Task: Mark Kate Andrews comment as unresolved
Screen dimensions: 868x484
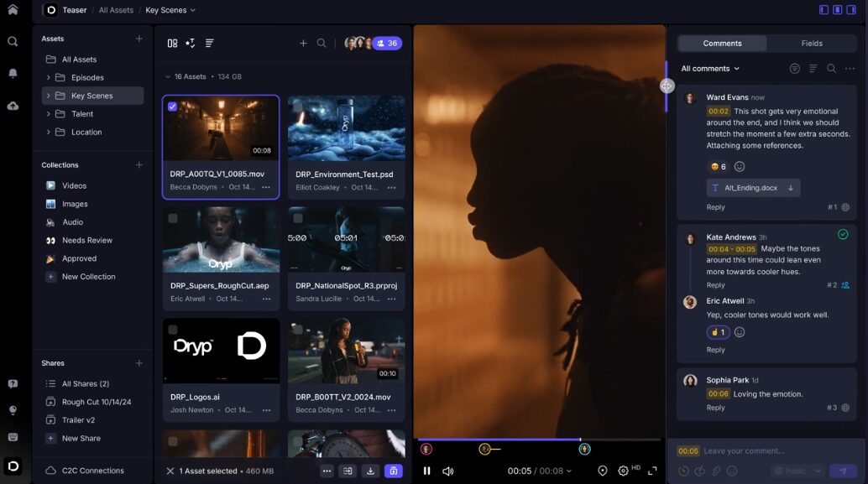Action: pos(843,234)
